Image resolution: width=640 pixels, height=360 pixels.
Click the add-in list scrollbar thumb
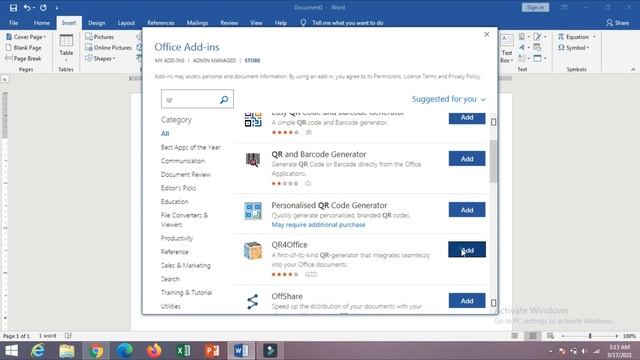tap(493, 161)
